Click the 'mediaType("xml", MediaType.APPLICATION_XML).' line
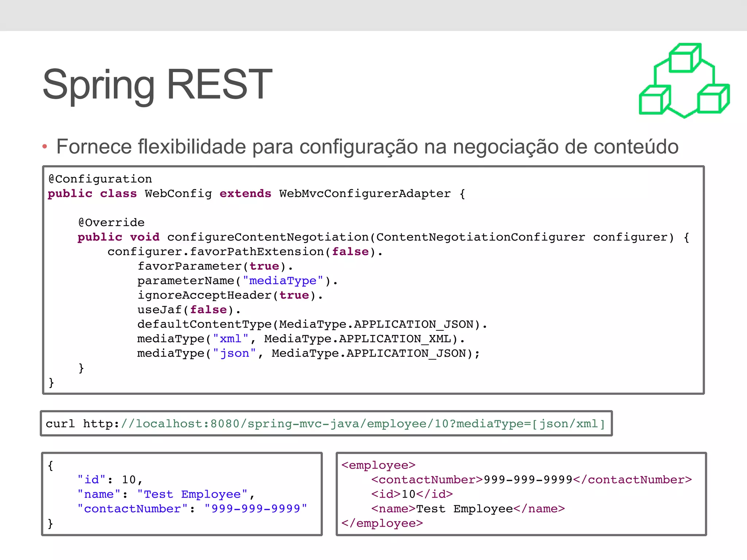Screen dimensions: 747x560 point(301,339)
